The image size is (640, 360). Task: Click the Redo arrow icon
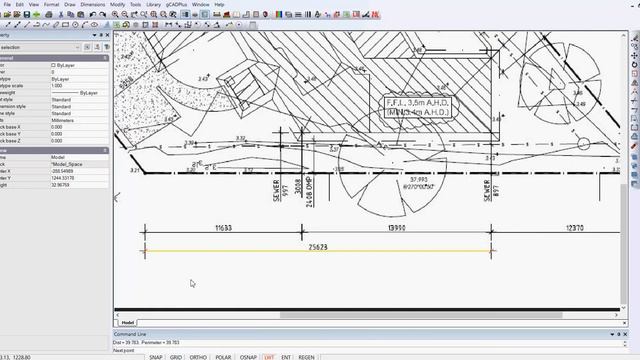102,15
